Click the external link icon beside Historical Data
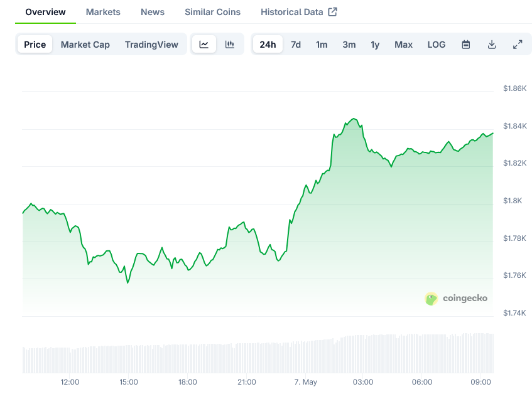This screenshot has width=532, height=394. [333, 11]
